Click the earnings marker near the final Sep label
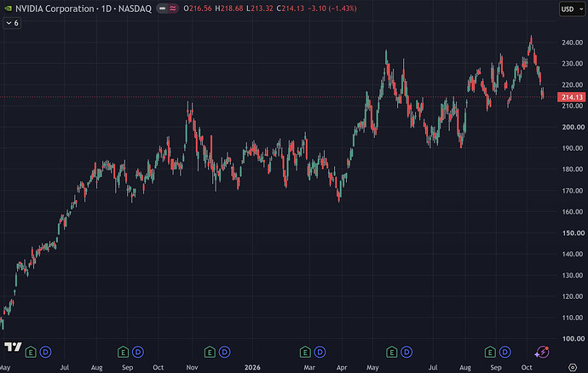The image size is (588, 373). click(490, 352)
